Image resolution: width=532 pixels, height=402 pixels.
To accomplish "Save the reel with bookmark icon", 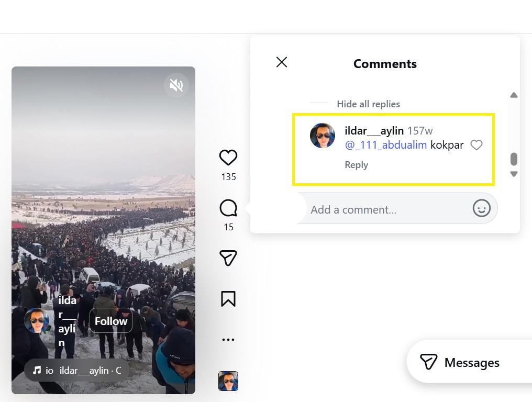I will click(228, 299).
